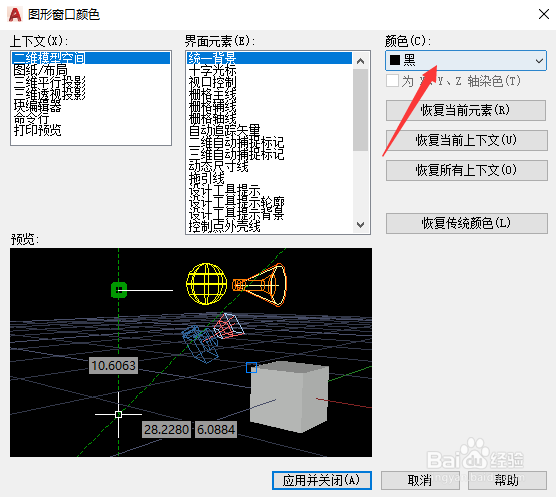Image resolution: width=556 pixels, height=497 pixels.
Task: Open the 颜色 color dropdown
Action: pyautogui.click(x=466, y=60)
